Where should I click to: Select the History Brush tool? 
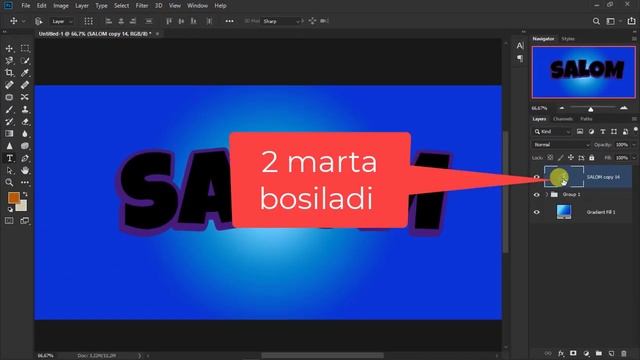pos(9,122)
